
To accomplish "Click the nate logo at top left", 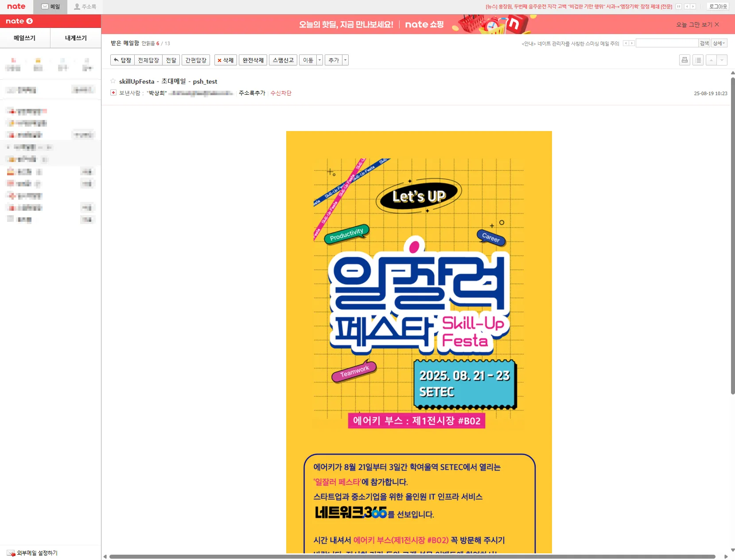I will click(16, 6).
